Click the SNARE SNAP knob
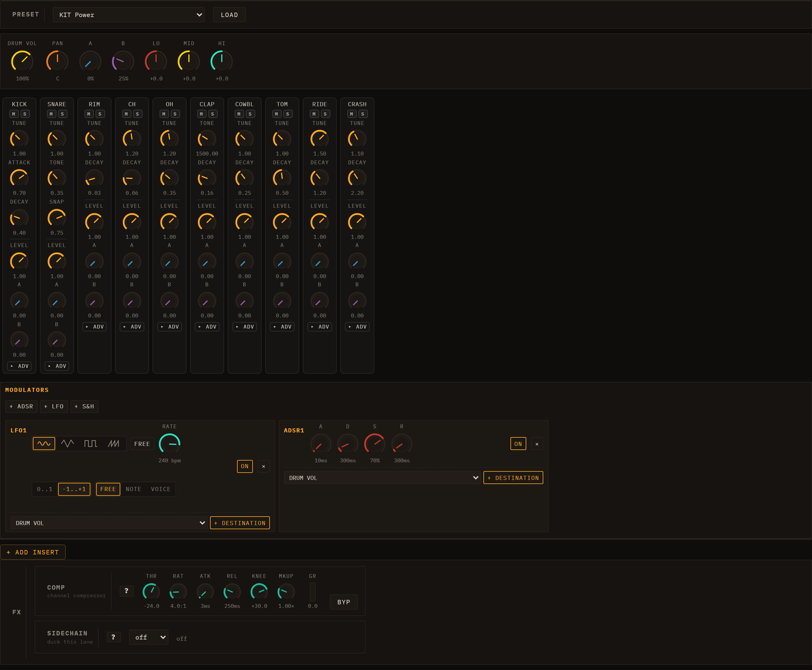Screen dimensions: 812x670 57,218
